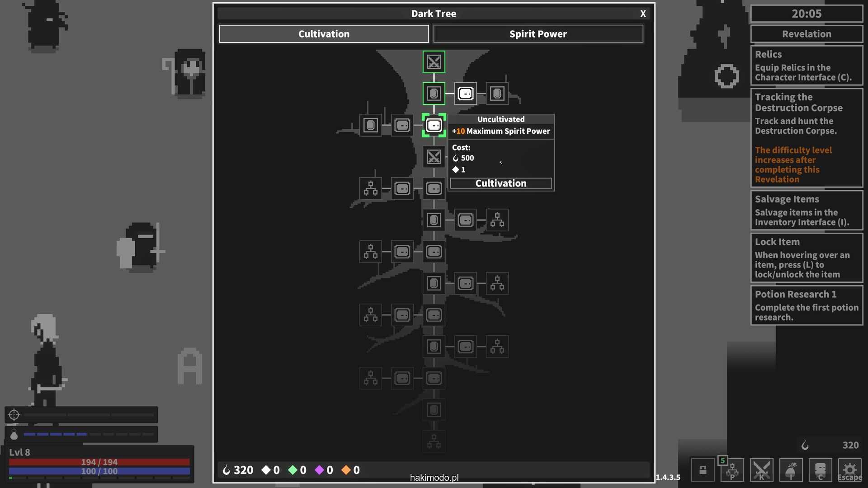Image resolution: width=868 pixels, height=488 pixels.
Task: Open the inventory bag icon (I)
Action: (x=791, y=470)
